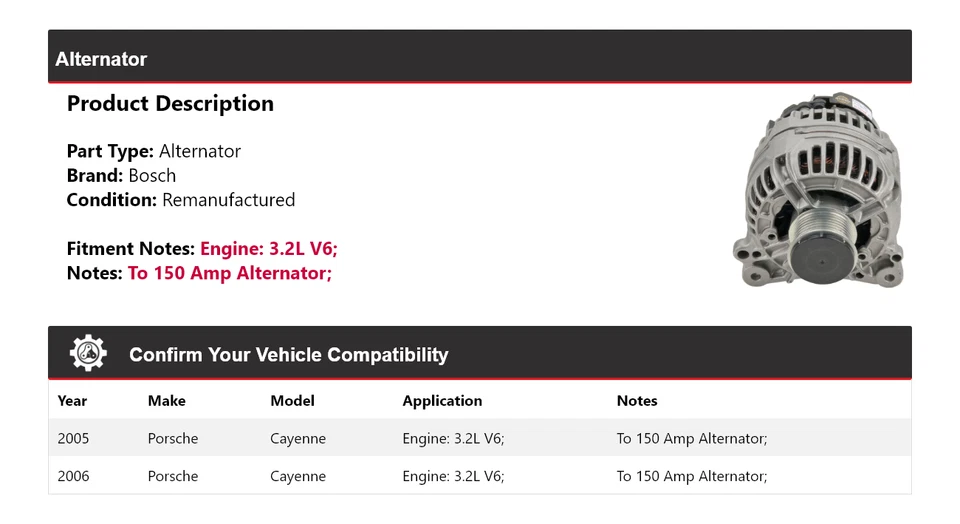Click the Notes column header
The width and height of the screenshot is (960, 524).
637,401
